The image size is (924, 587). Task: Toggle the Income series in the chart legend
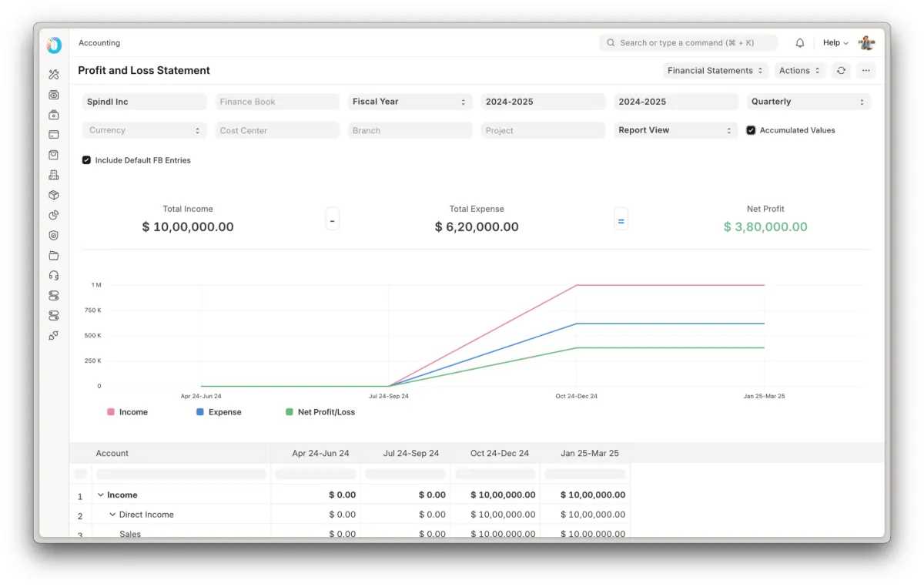127,412
